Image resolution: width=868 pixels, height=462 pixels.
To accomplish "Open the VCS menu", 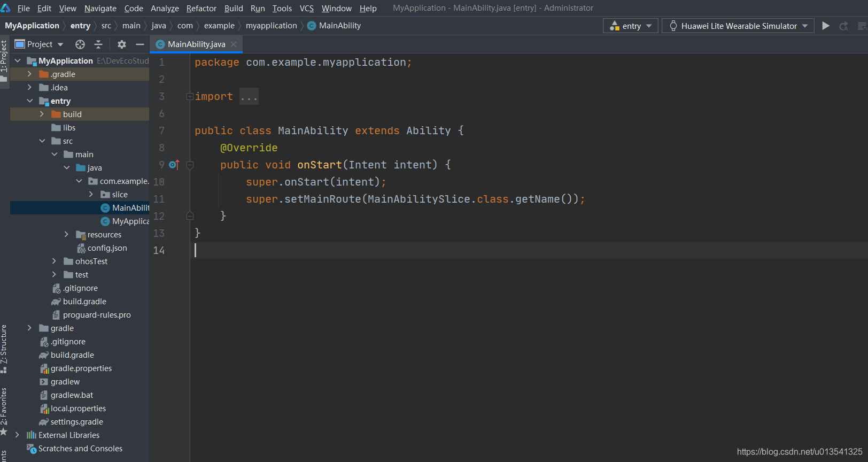I will pyautogui.click(x=307, y=8).
